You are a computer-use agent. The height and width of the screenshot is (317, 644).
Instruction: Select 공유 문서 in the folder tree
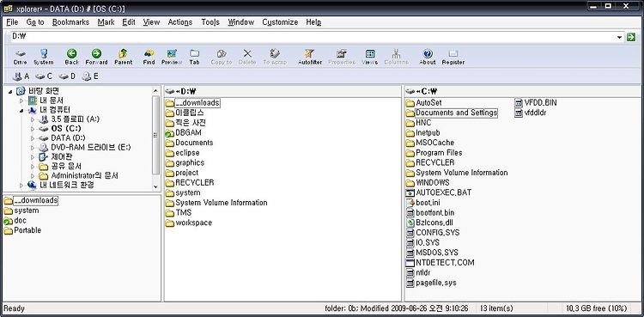click(x=66, y=167)
